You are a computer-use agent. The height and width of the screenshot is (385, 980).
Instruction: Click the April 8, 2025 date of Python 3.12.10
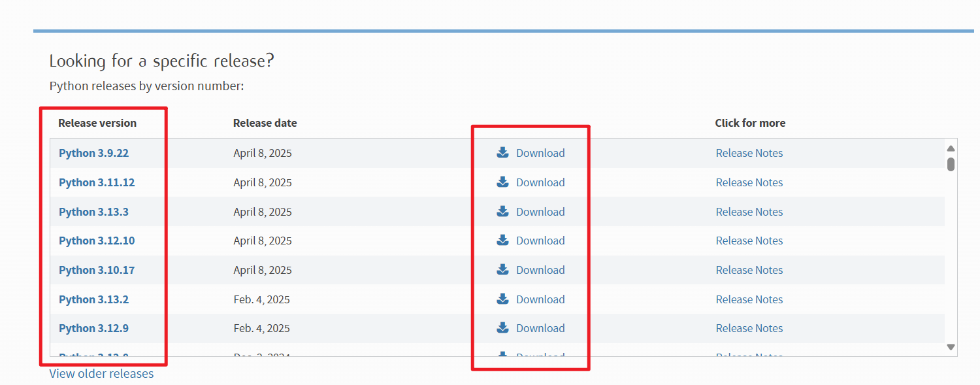tap(263, 241)
